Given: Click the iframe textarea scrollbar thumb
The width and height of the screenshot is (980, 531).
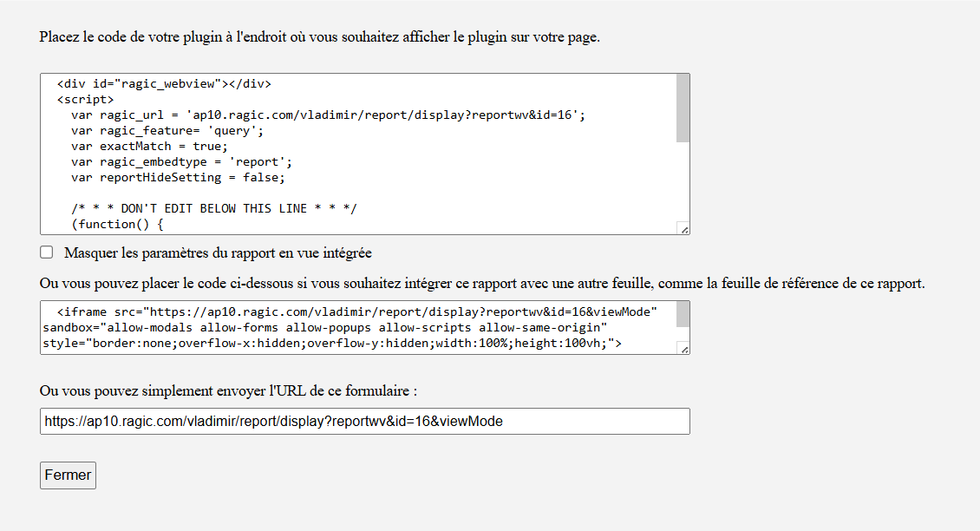Looking at the screenshot, I should [x=683, y=315].
